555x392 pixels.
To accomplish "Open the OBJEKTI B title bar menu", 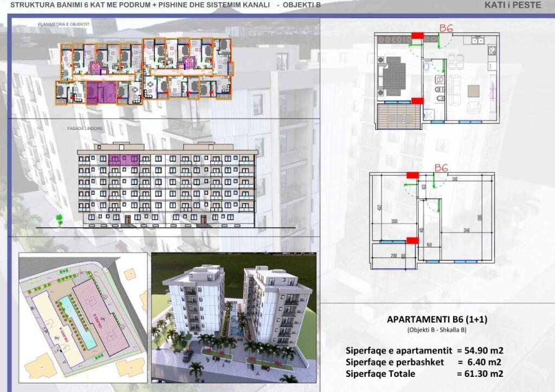I will (x=301, y=5).
